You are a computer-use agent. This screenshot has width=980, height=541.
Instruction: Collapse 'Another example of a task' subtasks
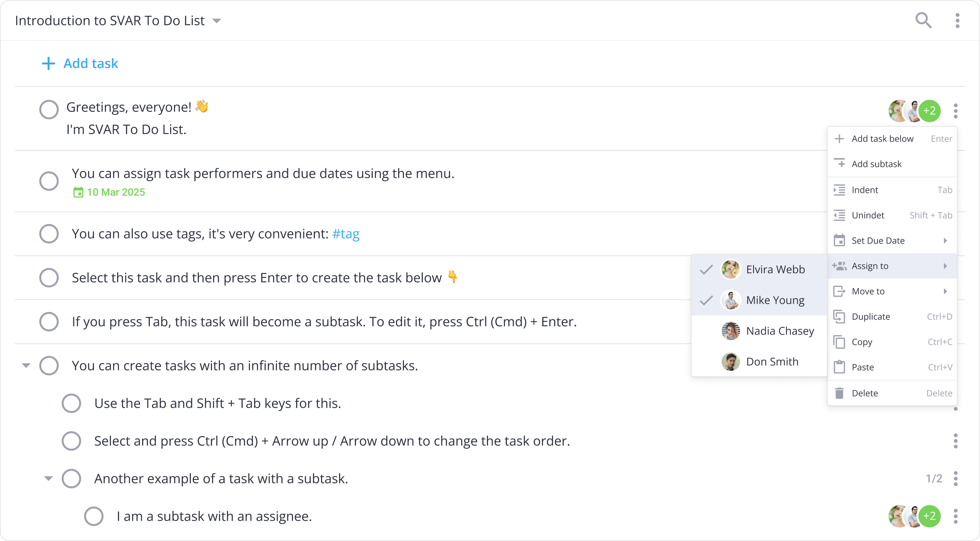pyautogui.click(x=48, y=478)
